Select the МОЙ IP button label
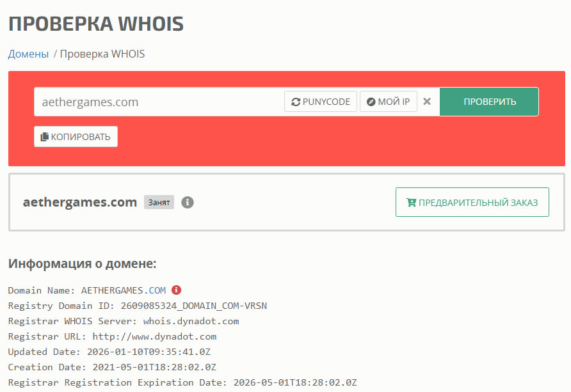This screenshot has height=392, width=571. tap(394, 102)
